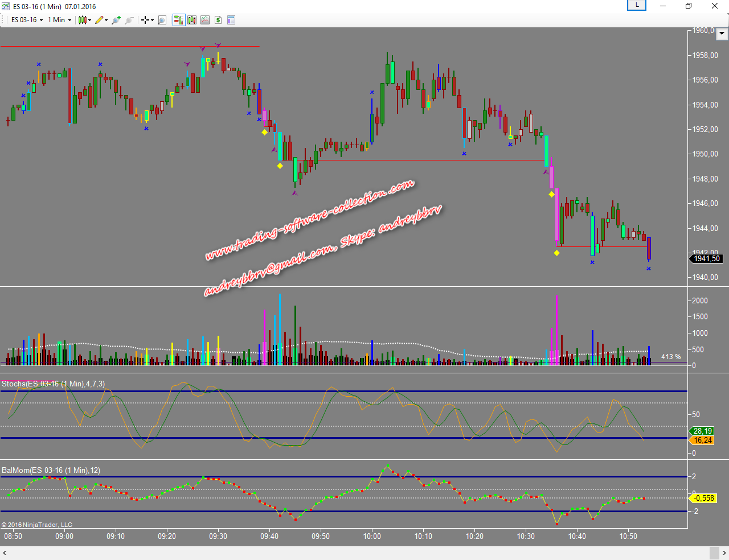Open the chart Properties icon
Image resolution: width=729 pixels, height=560 pixels.
pyautogui.click(x=231, y=20)
